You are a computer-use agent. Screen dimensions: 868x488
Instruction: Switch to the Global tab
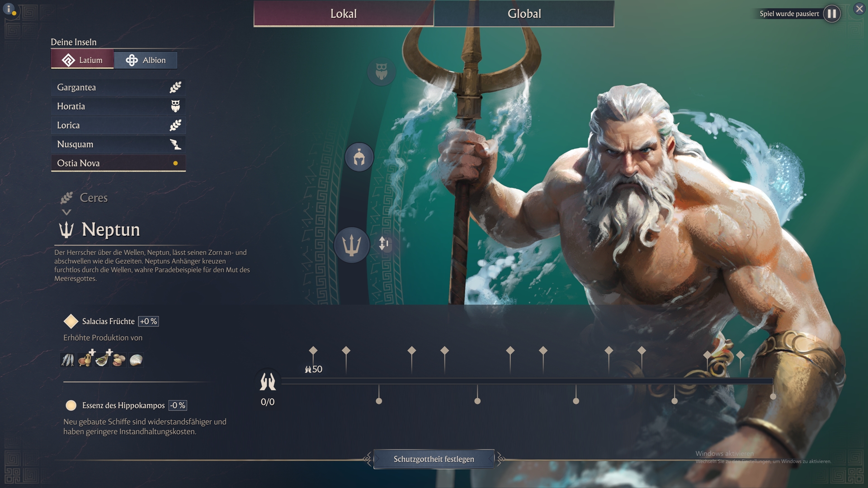[524, 14]
